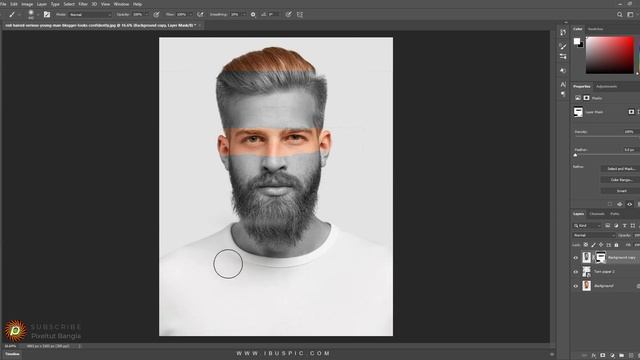The height and width of the screenshot is (360, 640).
Task: Open smoothing options gear icon
Action: point(253,14)
